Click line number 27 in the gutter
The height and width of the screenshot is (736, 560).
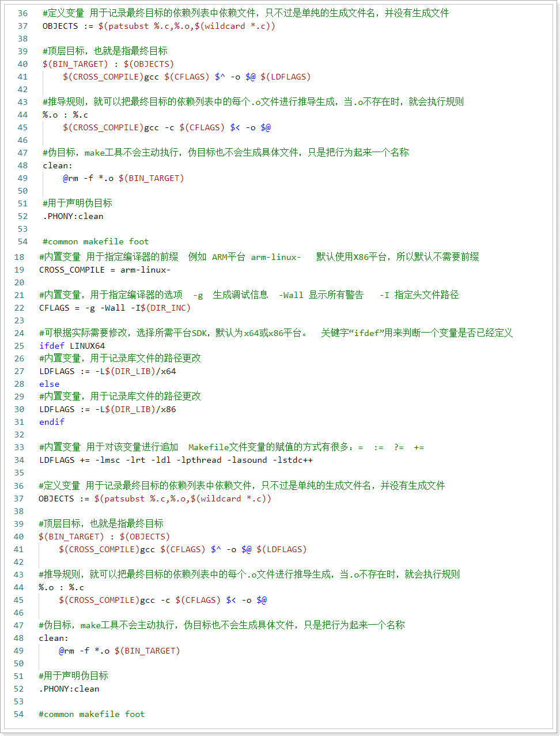click(x=20, y=371)
